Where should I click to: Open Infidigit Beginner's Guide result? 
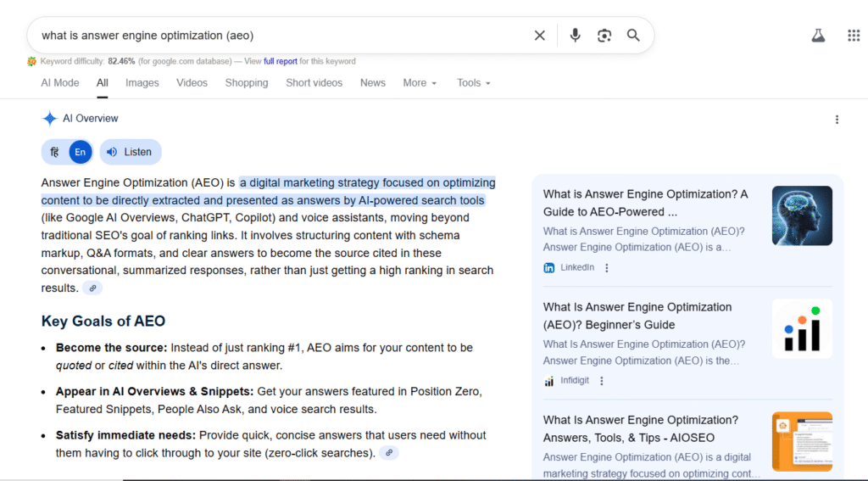point(637,316)
